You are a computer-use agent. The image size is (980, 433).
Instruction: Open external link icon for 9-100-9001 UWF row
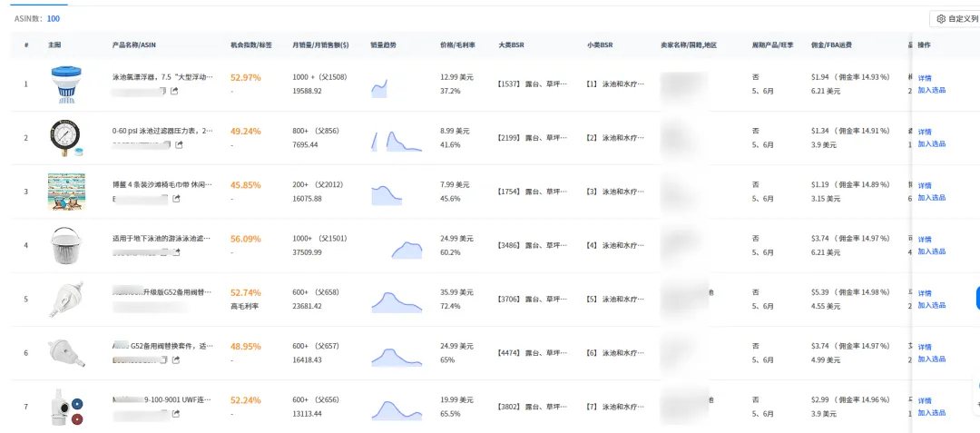pos(176,414)
